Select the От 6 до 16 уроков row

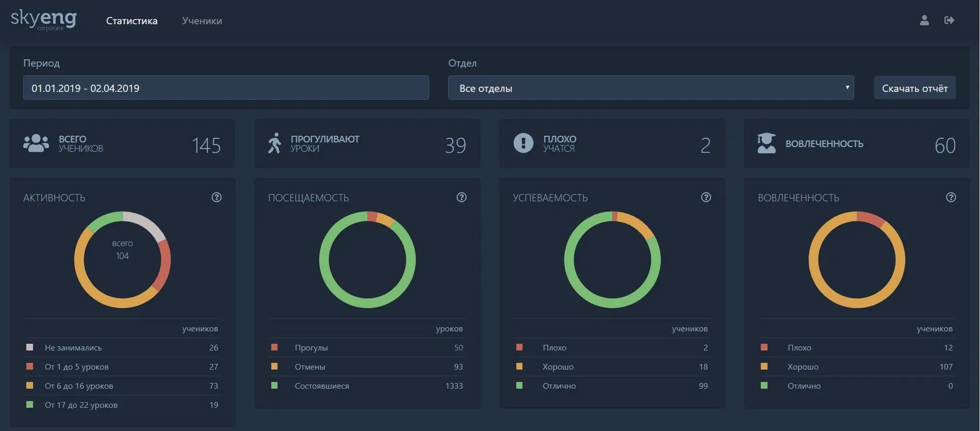coord(122,386)
